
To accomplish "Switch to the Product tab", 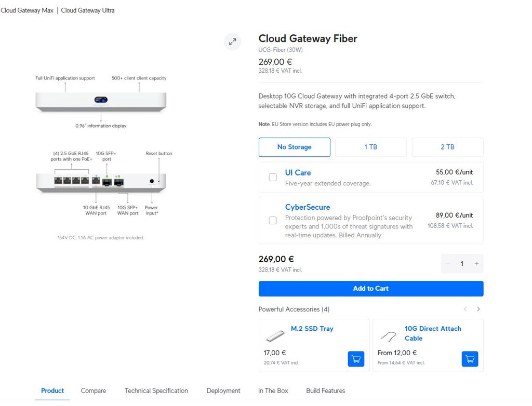I will [52, 391].
